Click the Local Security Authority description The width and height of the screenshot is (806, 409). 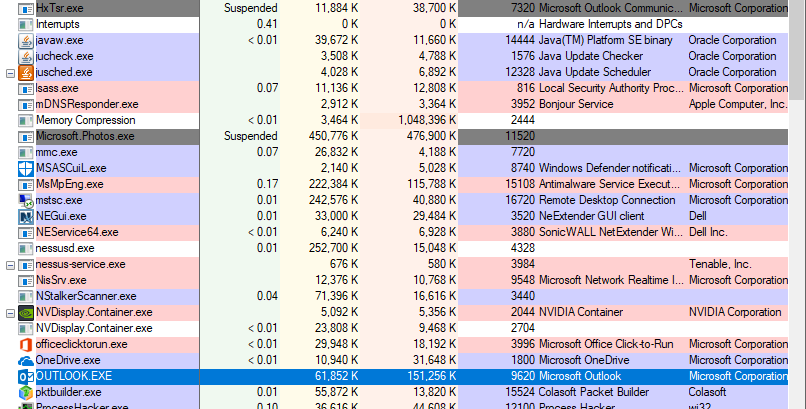(611, 88)
